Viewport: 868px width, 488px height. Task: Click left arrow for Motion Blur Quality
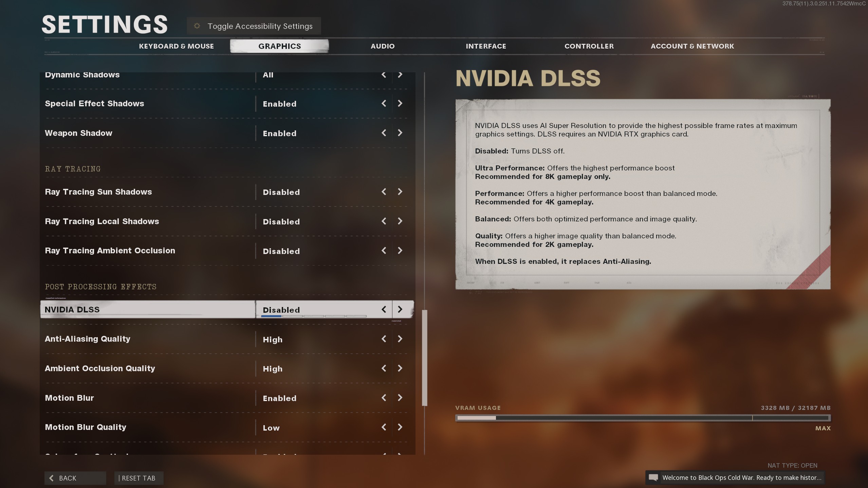point(384,427)
